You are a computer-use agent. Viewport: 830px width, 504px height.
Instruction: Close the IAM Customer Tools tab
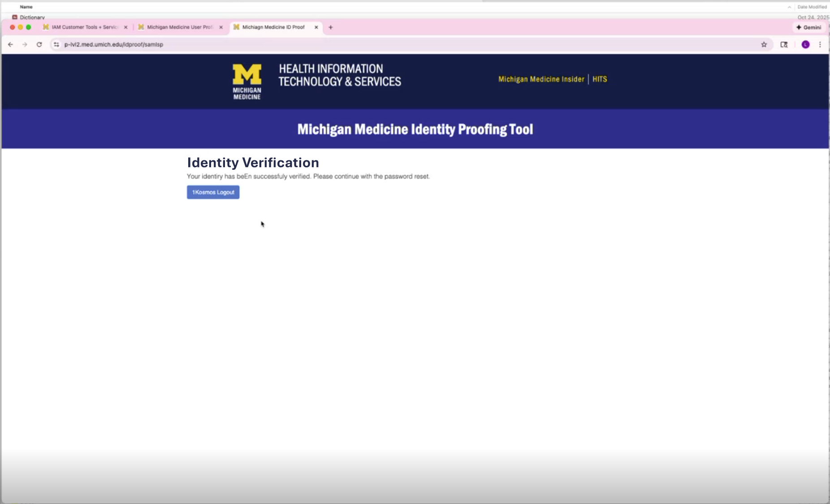point(126,27)
